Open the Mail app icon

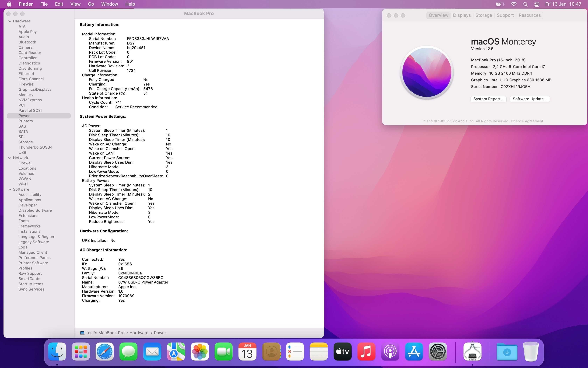click(152, 352)
